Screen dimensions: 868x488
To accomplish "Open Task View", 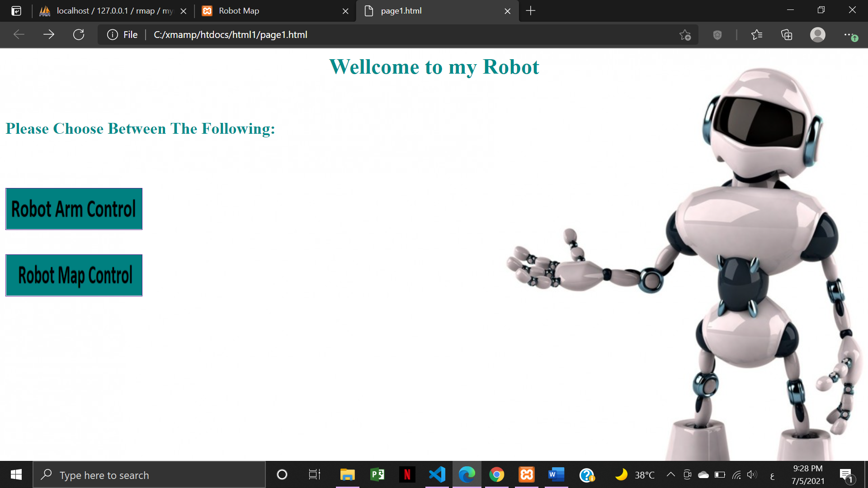I will click(315, 474).
